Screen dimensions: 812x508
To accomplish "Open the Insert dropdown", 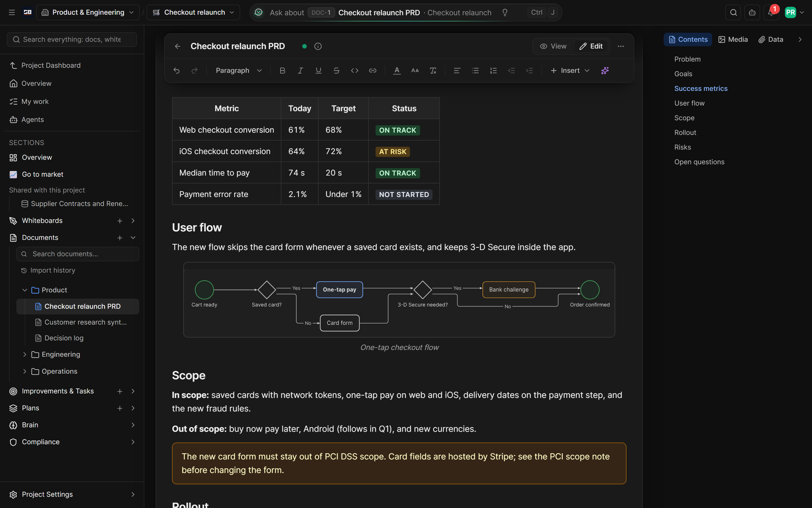I will point(570,71).
